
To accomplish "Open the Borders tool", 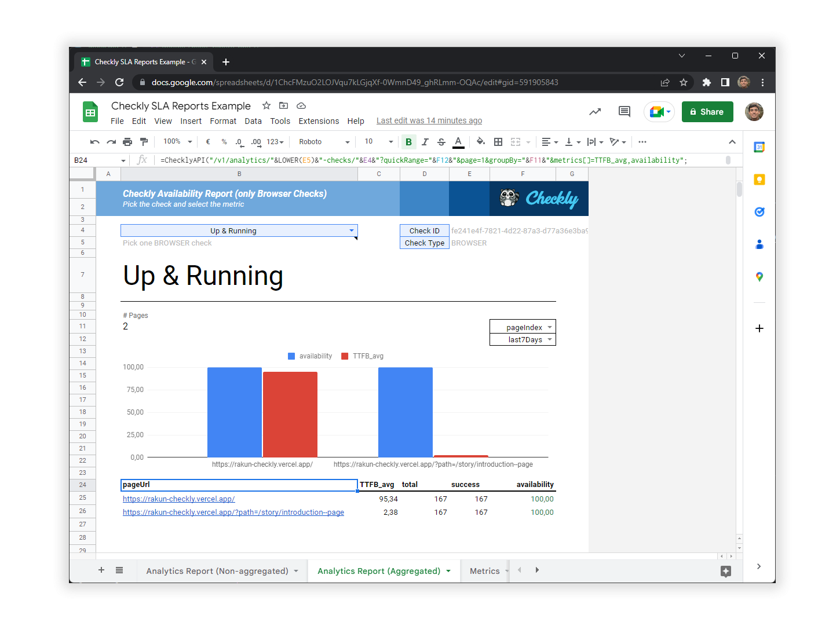I will [498, 141].
